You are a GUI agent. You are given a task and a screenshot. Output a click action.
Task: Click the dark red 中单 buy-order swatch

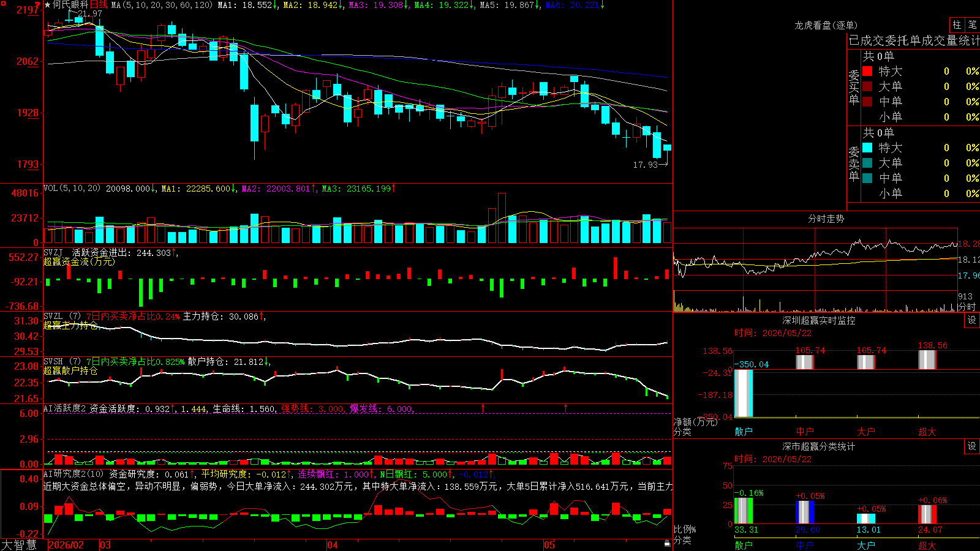pyautogui.click(x=867, y=102)
